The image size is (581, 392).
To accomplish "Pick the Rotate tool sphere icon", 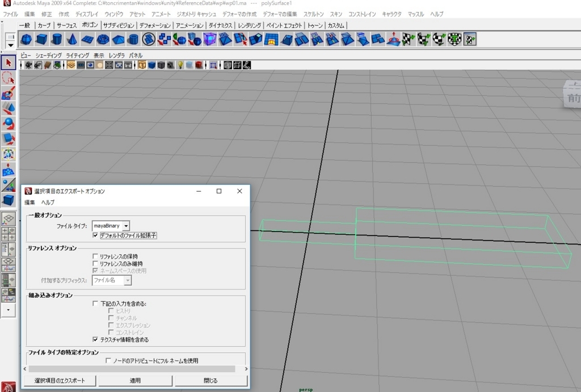I will [x=9, y=123].
